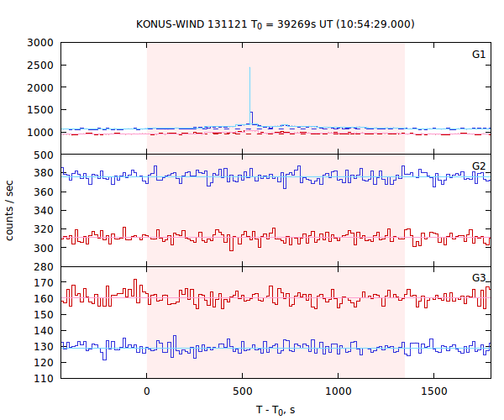Click the tall light-blue spike peak in G1

coord(249,68)
